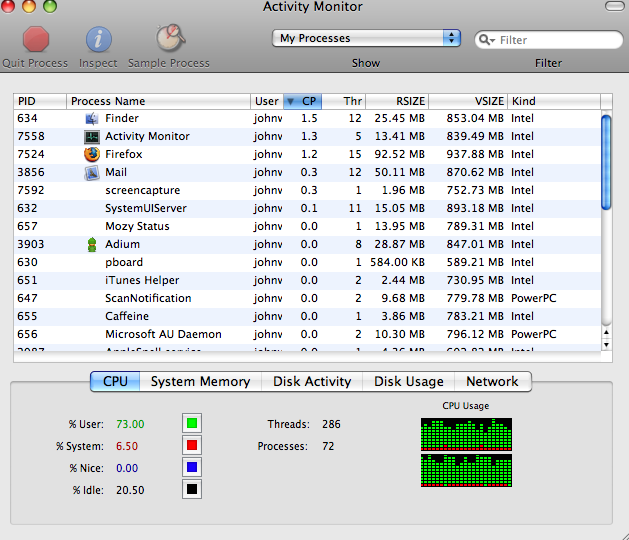629x540 pixels.
Task: Select the screencapture process row
Action: (307, 191)
